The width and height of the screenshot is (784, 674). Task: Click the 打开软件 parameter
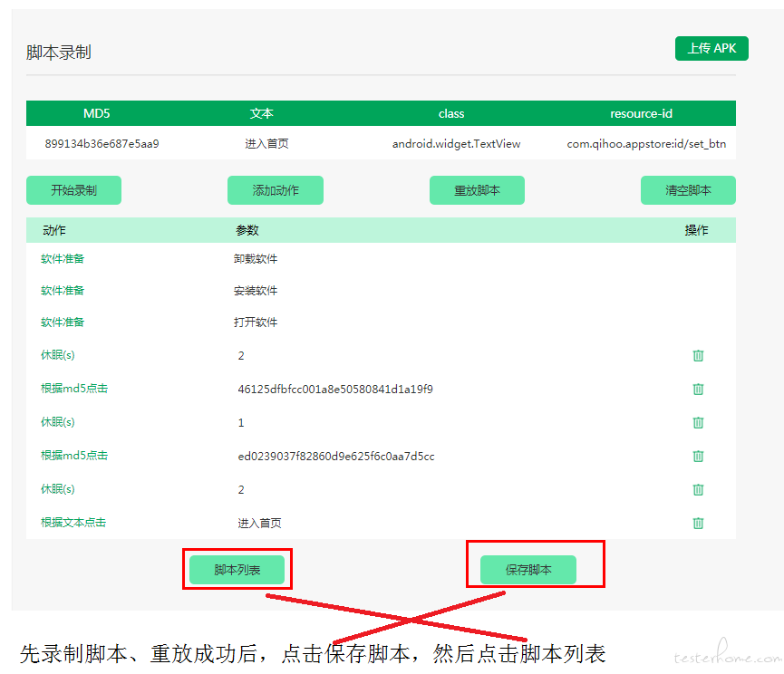tap(256, 323)
